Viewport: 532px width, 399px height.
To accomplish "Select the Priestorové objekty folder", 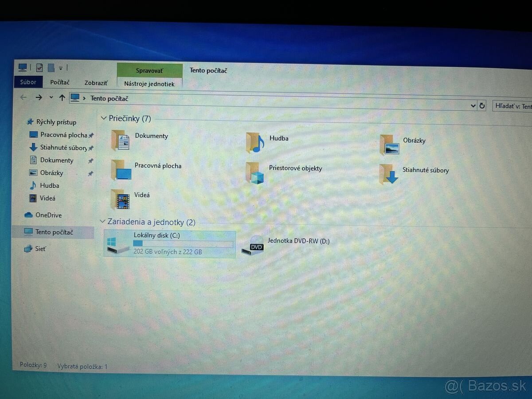I will point(254,173).
